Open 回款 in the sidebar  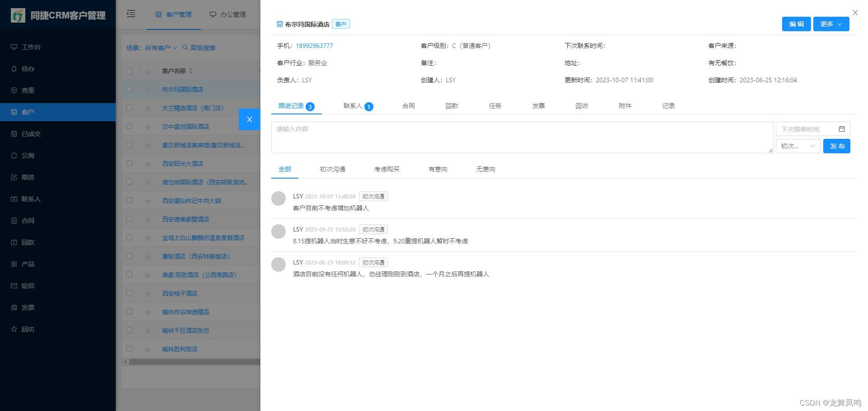(58, 242)
